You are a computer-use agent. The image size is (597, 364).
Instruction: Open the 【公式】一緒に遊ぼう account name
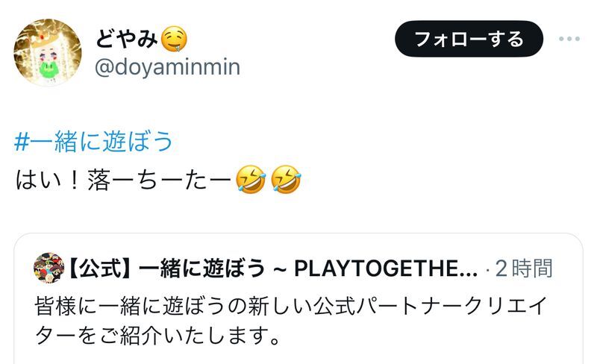(272, 269)
